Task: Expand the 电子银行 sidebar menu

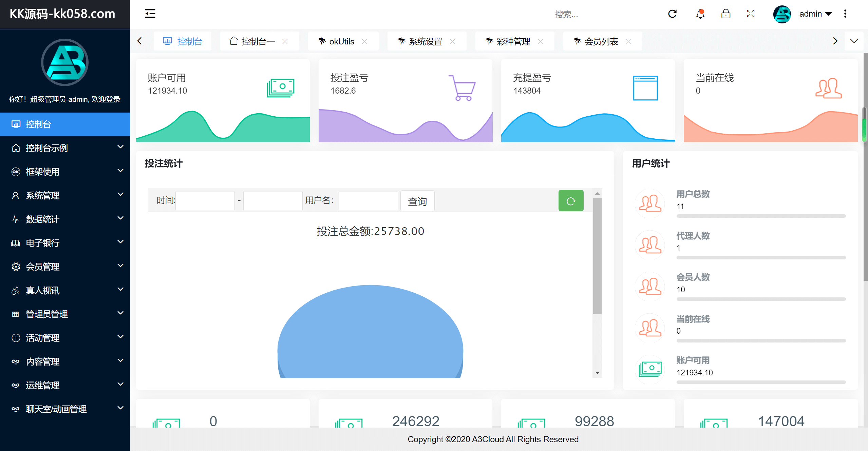Action: 65,243
